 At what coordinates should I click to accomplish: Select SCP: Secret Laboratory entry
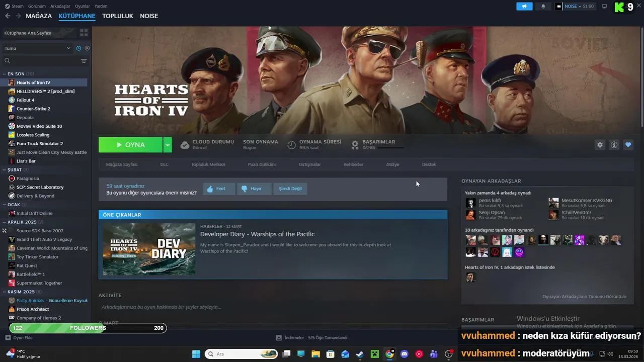tap(40, 187)
